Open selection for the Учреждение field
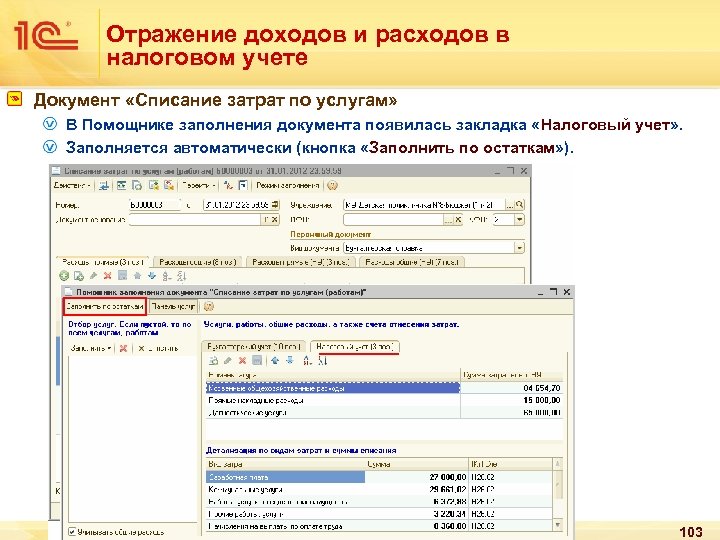The image size is (720, 540). (510, 205)
